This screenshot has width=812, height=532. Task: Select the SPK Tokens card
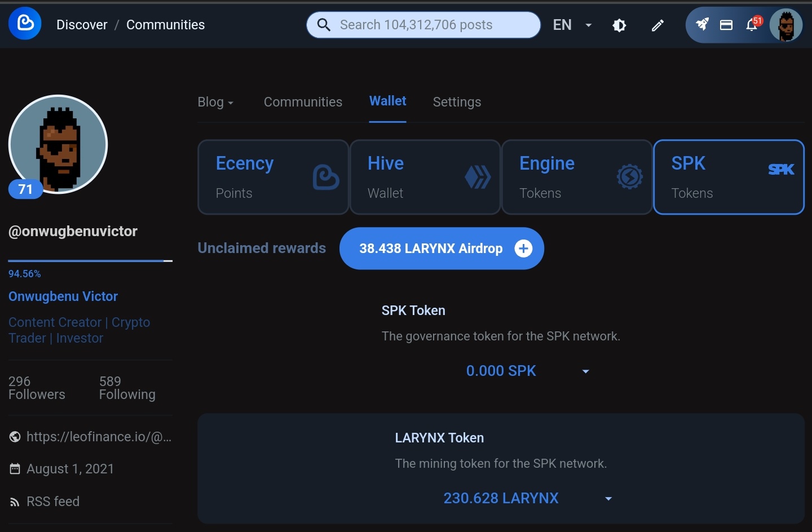(x=729, y=177)
